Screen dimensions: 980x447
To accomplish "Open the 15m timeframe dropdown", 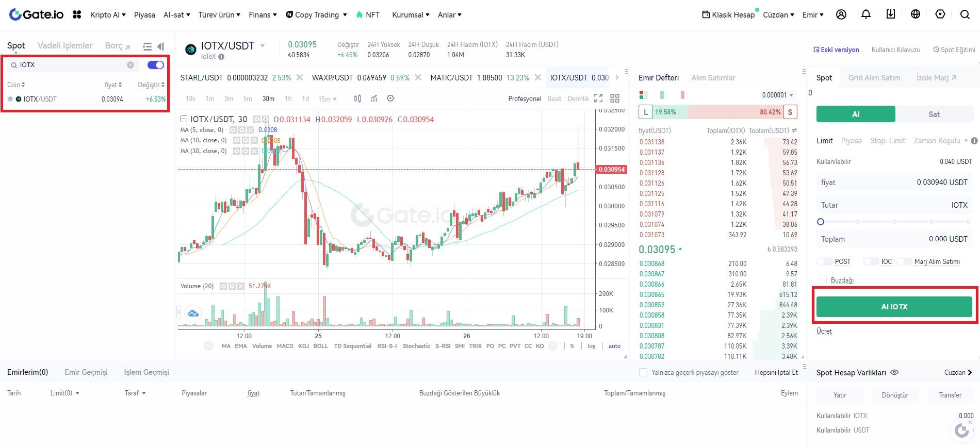I will coord(328,99).
